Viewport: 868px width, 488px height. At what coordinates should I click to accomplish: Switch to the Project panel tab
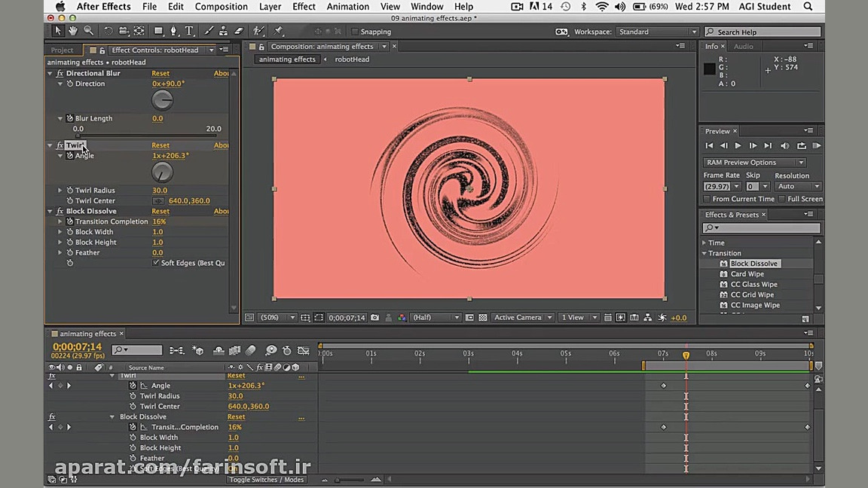click(x=62, y=50)
